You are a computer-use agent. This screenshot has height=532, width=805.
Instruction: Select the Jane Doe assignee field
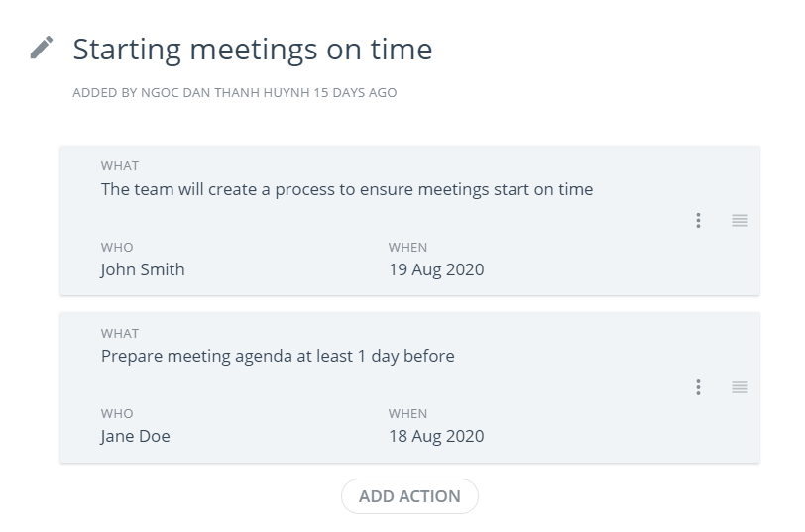click(x=136, y=436)
